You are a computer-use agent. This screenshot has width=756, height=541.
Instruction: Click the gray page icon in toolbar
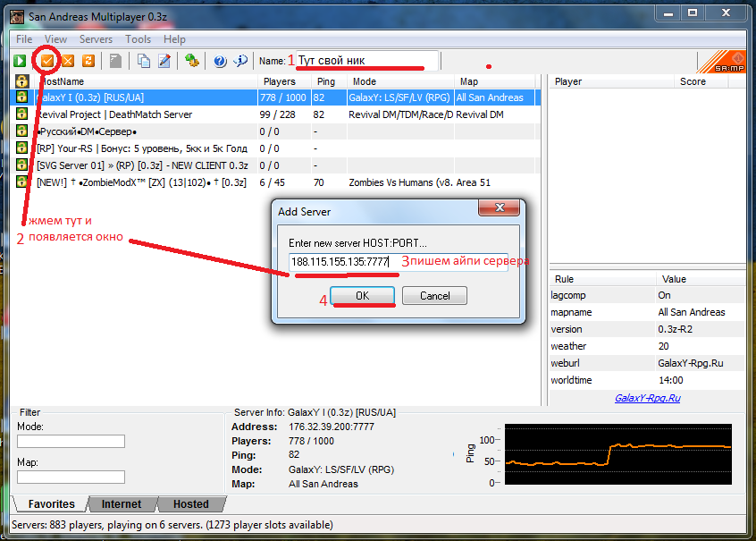click(115, 60)
